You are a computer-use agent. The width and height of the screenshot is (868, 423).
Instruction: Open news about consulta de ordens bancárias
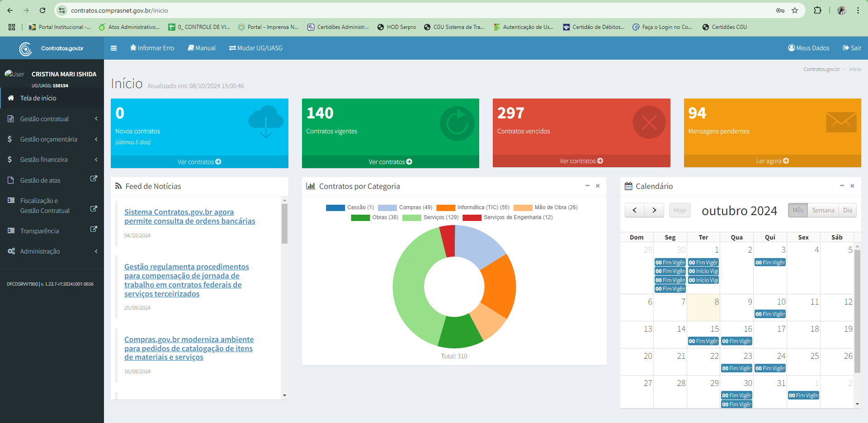click(190, 216)
